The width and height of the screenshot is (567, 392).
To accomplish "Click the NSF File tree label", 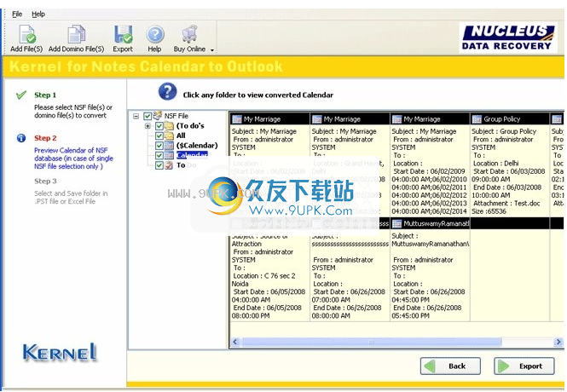I will [x=176, y=116].
